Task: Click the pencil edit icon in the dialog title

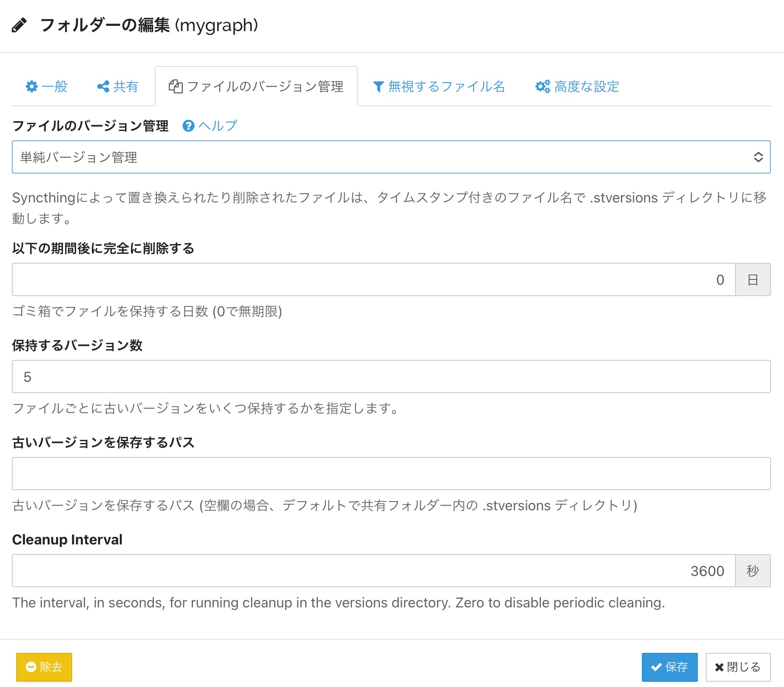Action: (19, 26)
